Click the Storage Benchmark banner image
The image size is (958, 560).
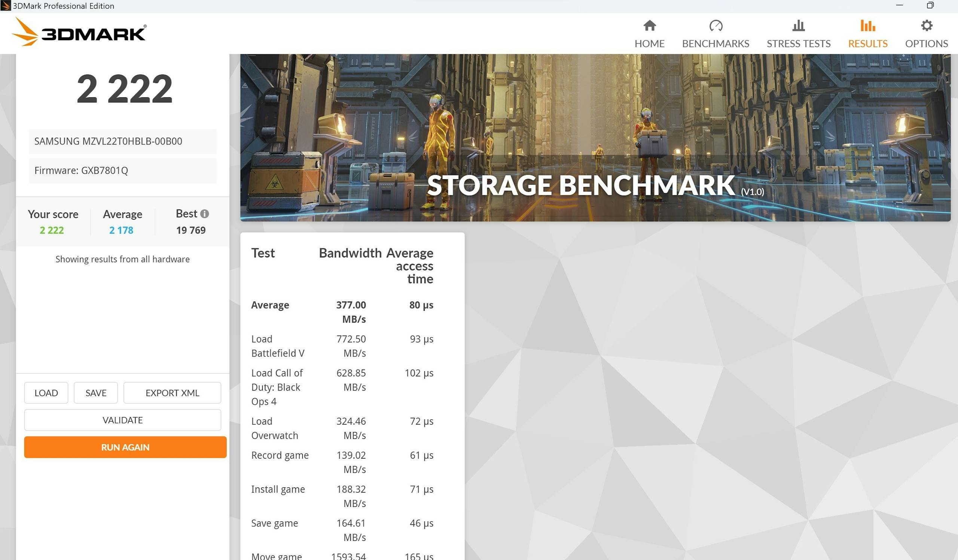click(595, 138)
